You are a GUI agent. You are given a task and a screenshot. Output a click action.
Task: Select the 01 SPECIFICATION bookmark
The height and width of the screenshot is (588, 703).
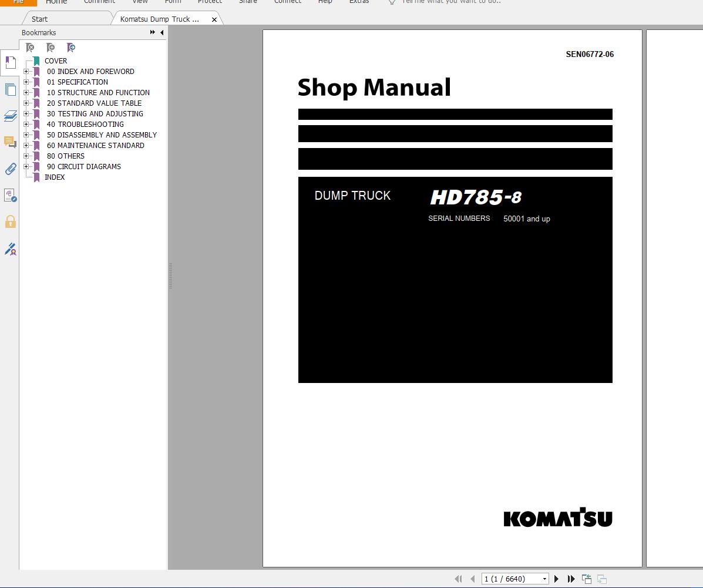click(x=78, y=82)
